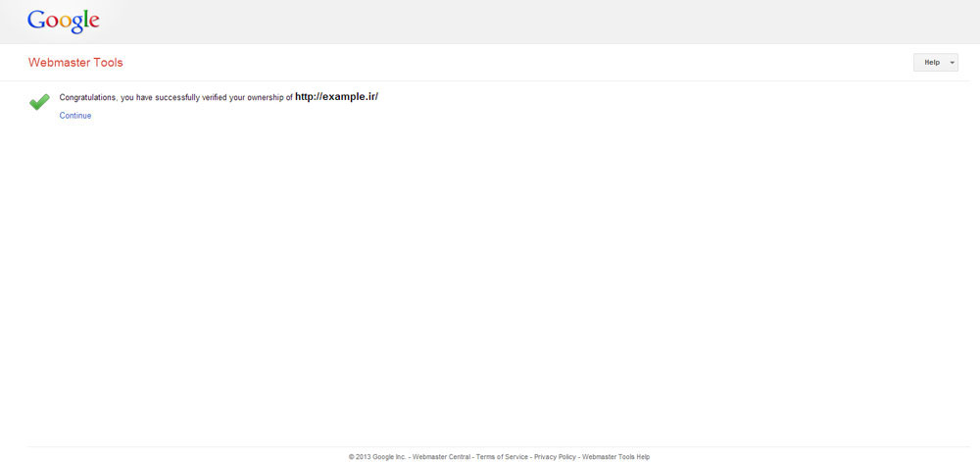Open the Webmaster Tools Help footer link
Screen dimensions: 980x462
615,457
